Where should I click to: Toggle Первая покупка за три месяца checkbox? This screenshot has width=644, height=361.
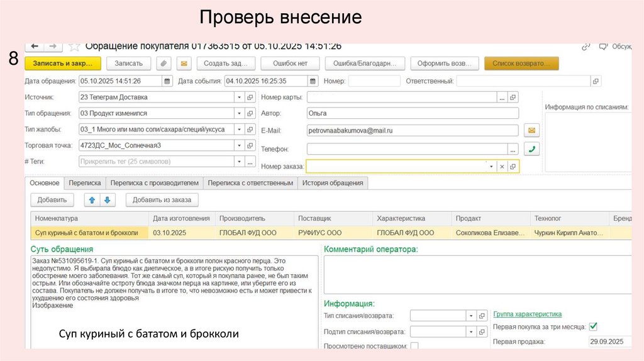(x=593, y=326)
